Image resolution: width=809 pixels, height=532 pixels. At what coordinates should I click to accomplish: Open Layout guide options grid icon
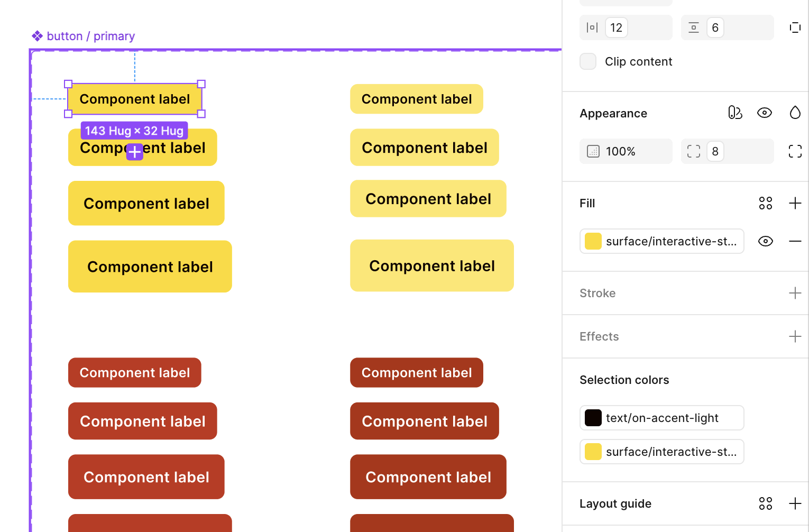pyautogui.click(x=765, y=503)
